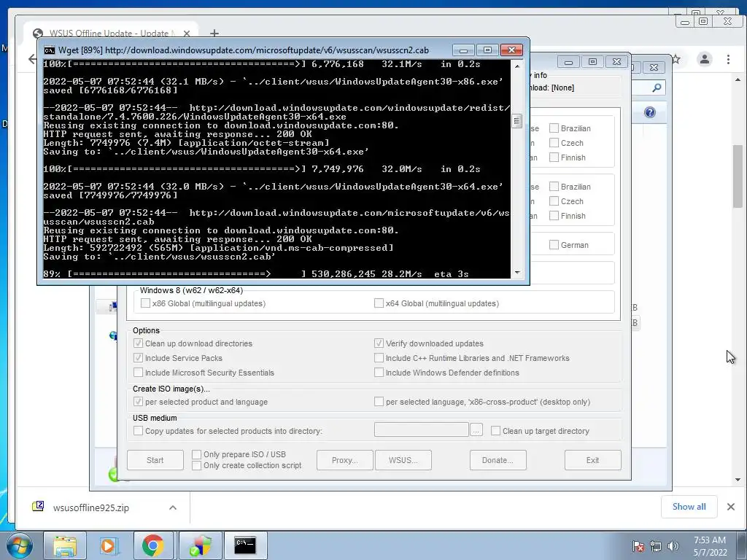747x560 pixels.
Task: Open the Chrome profile avatar icon
Action: coord(704,59)
